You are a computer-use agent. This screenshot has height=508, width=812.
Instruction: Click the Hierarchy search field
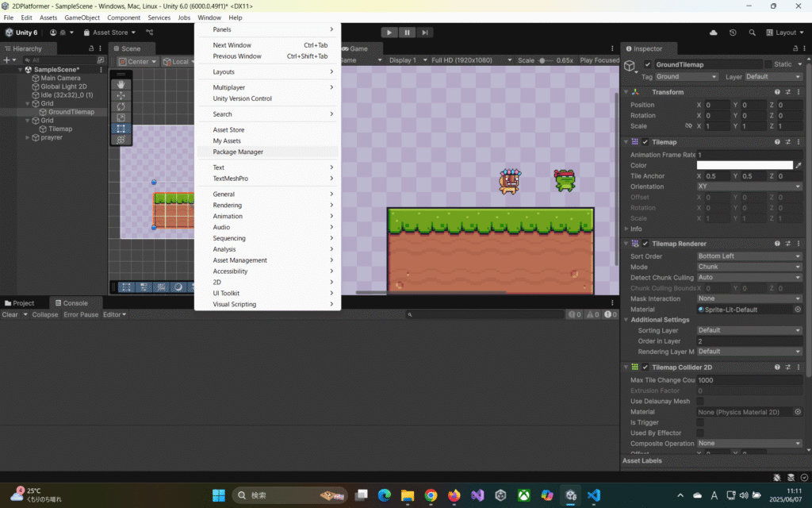pos(60,60)
